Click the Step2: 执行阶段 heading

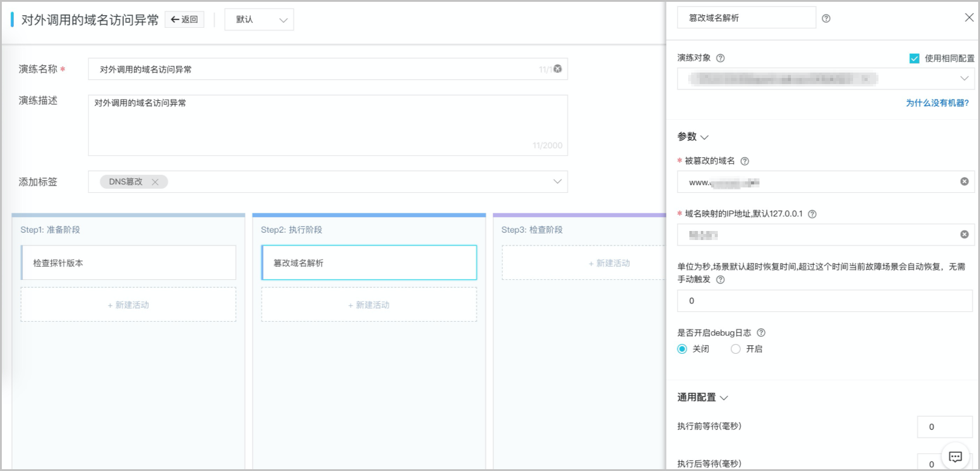pyautogui.click(x=291, y=230)
